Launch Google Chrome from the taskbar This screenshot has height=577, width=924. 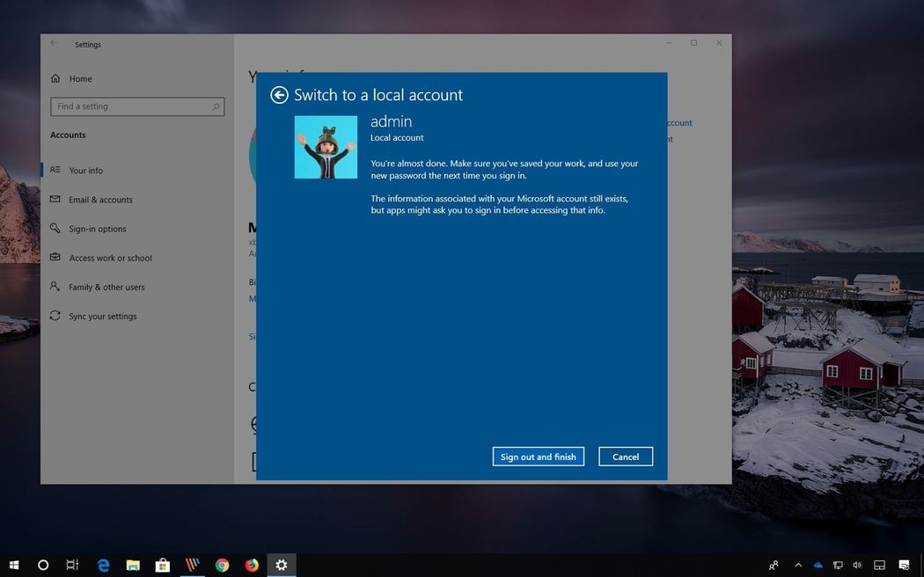[223, 565]
